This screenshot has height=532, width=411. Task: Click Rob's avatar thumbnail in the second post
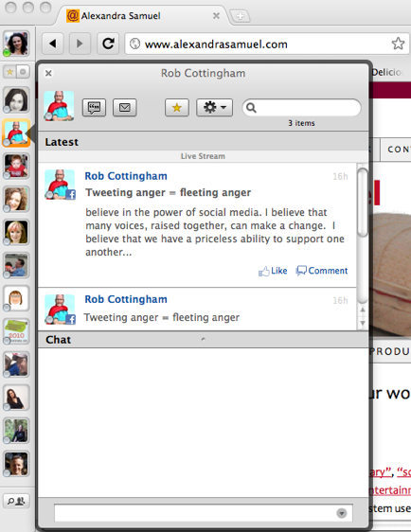tap(60, 310)
